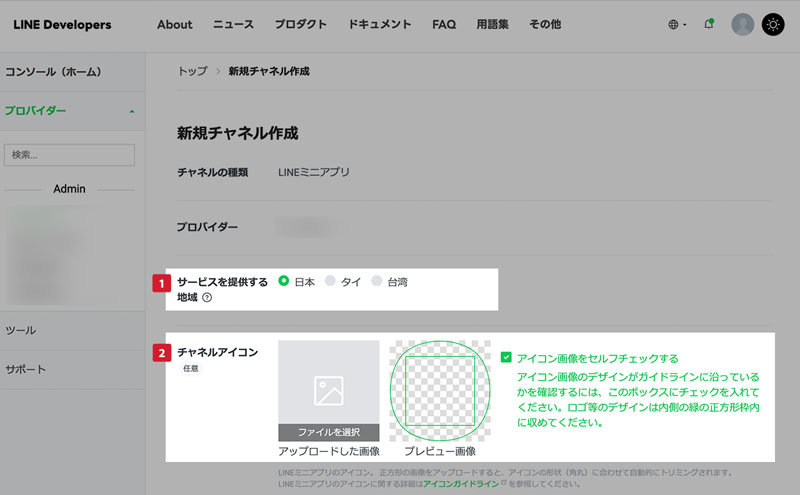Open the その他 menu

[x=544, y=25]
